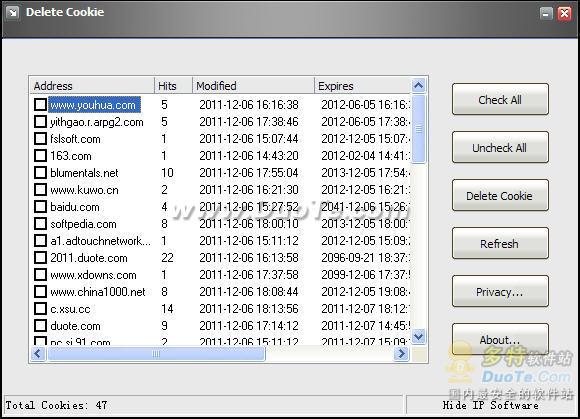The height and width of the screenshot is (419, 580).
Task: Click the horizontal scroll left arrow
Action: 37,354
